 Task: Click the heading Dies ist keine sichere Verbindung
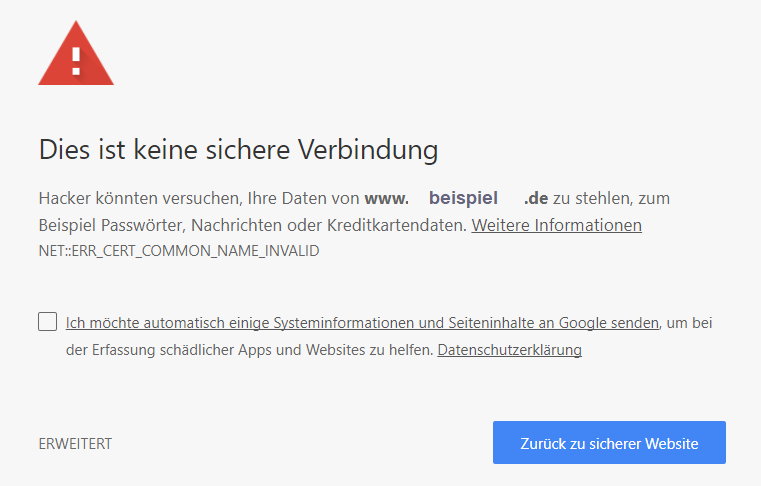tap(238, 150)
